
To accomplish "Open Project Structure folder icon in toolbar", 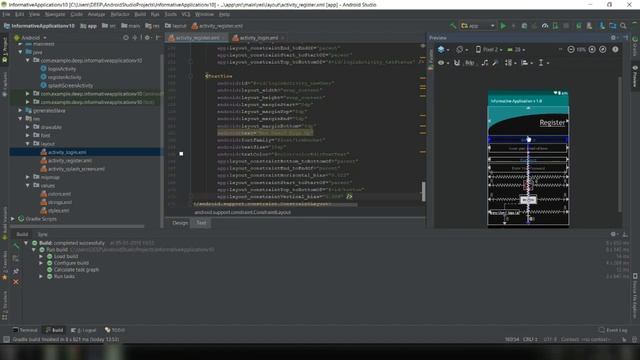I will 612,26.
